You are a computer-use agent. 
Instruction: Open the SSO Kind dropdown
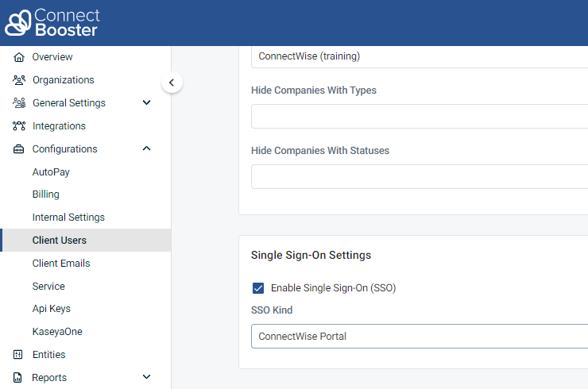(x=419, y=336)
